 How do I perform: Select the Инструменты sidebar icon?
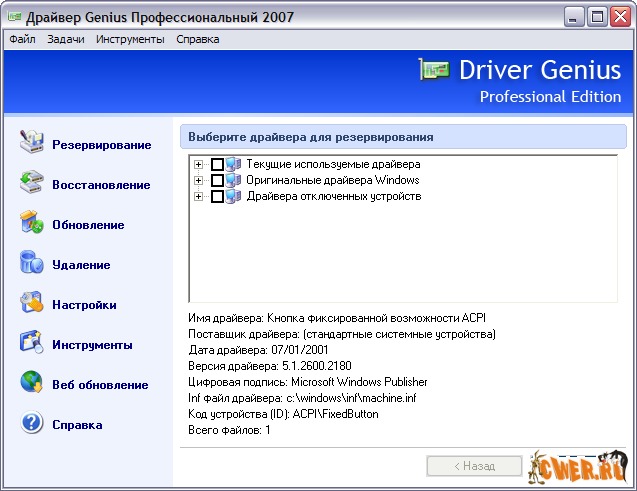click(x=32, y=343)
